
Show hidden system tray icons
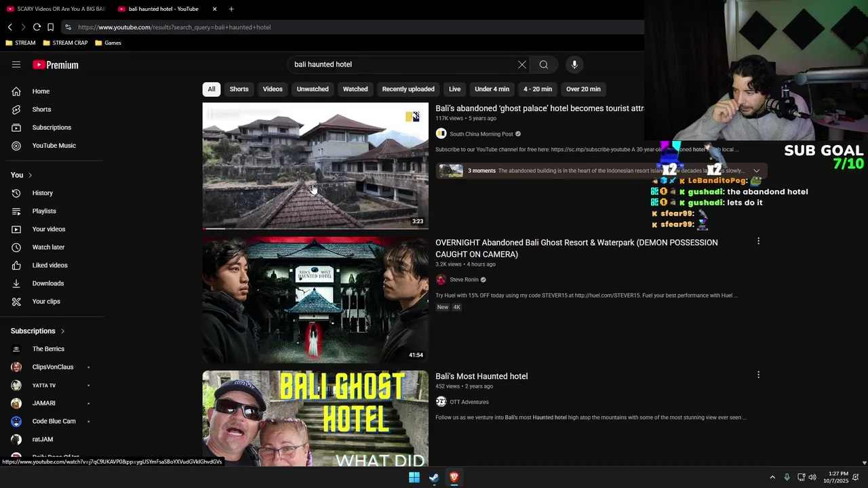pos(772,477)
